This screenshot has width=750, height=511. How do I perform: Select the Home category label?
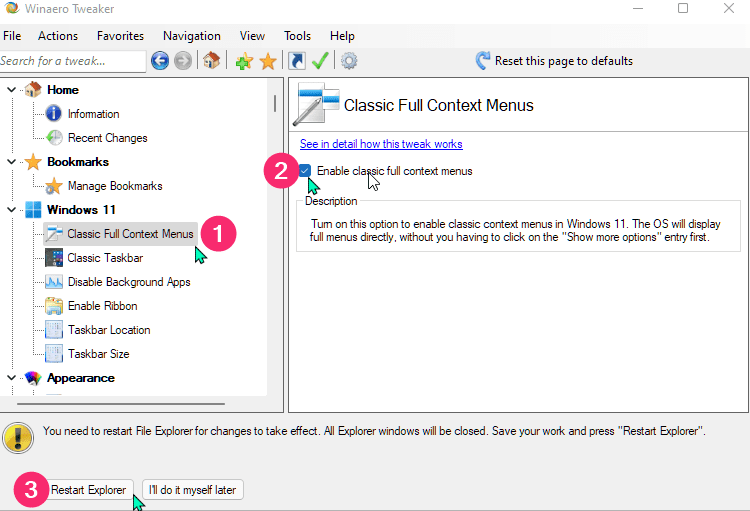[63, 89]
